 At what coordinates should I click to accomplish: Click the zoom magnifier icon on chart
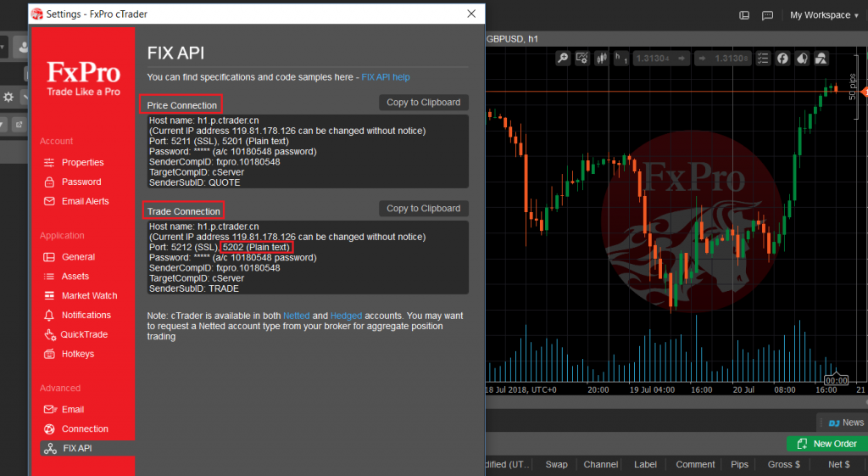pos(563,59)
